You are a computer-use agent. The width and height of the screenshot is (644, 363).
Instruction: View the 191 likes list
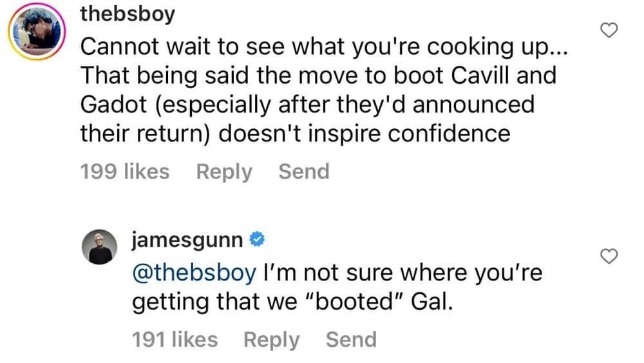(175, 339)
